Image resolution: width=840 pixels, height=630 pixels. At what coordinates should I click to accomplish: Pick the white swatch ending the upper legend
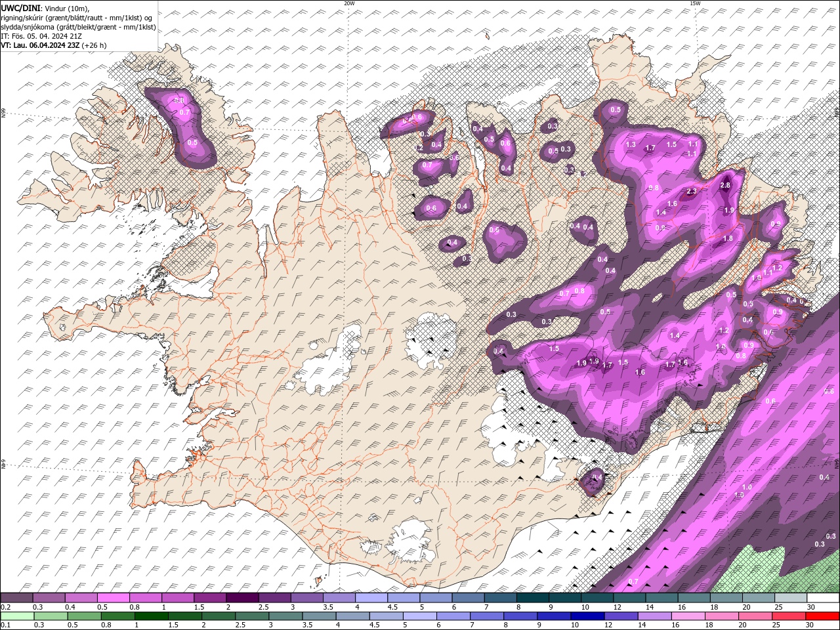(x=823, y=598)
